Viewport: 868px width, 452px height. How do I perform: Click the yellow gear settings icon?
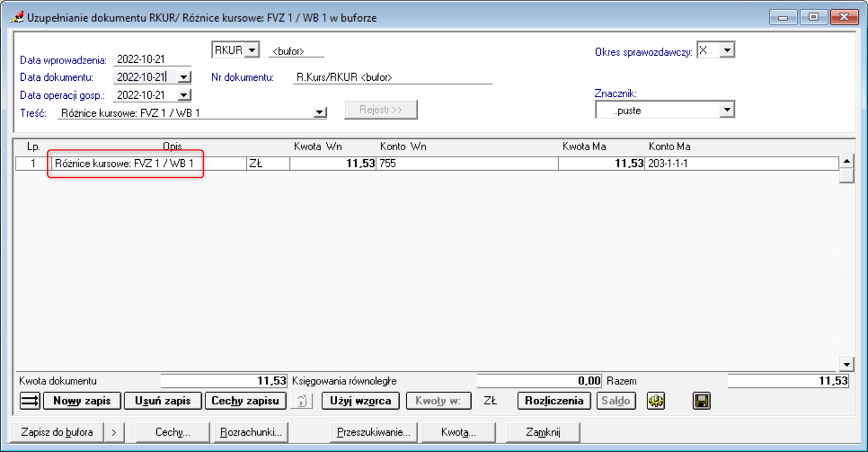[656, 401]
